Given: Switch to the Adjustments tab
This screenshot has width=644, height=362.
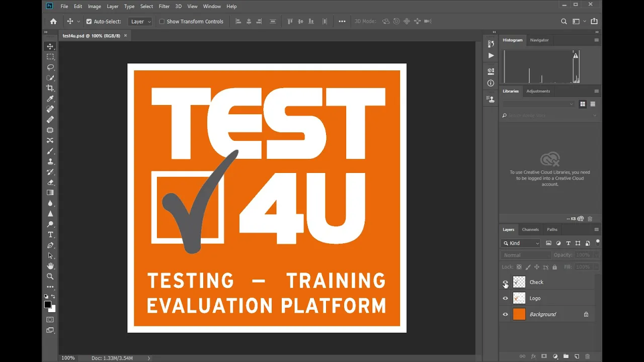Looking at the screenshot, I should coord(538,91).
